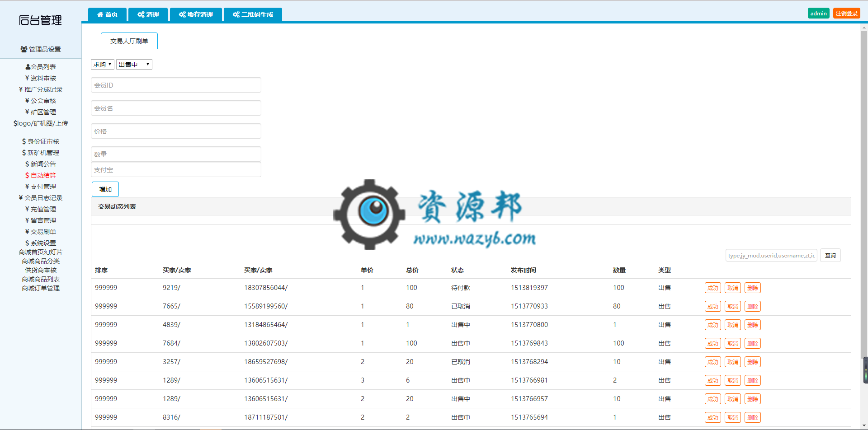Click 取消 for the 8316/ row
This screenshot has height=430, width=868.
733,417
